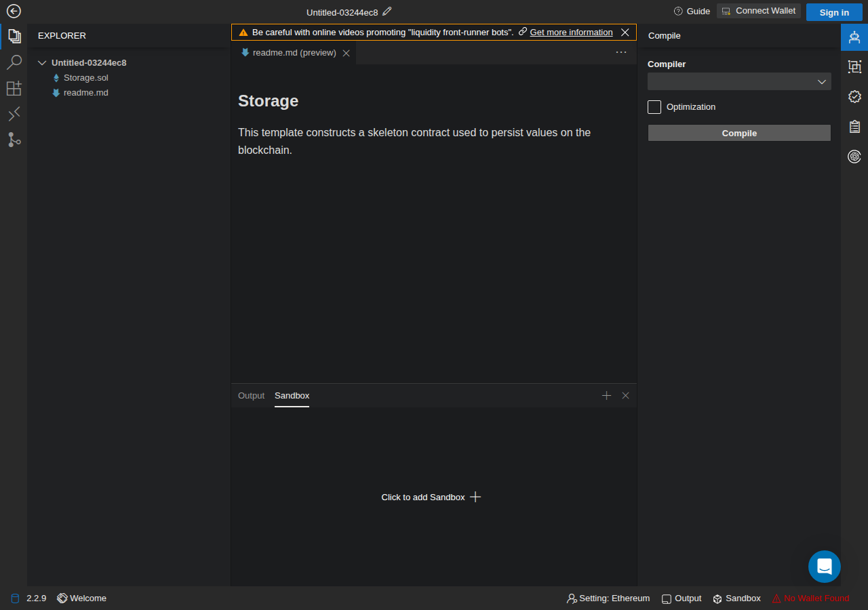Open the editor more options ellipsis
The height and width of the screenshot is (610, 868).
coord(621,52)
